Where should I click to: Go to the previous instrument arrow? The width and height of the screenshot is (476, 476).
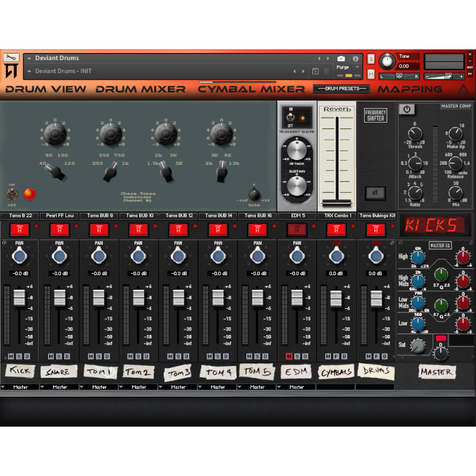coord(319,58)
